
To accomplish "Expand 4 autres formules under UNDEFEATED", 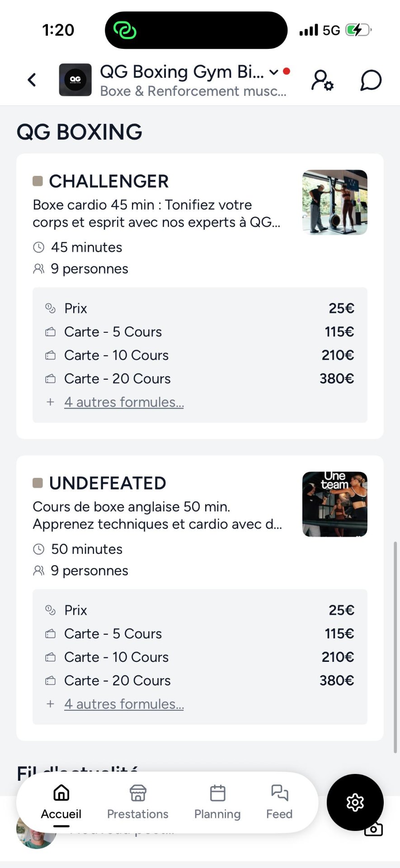I will pyautogui.click(x=124, y=704).
